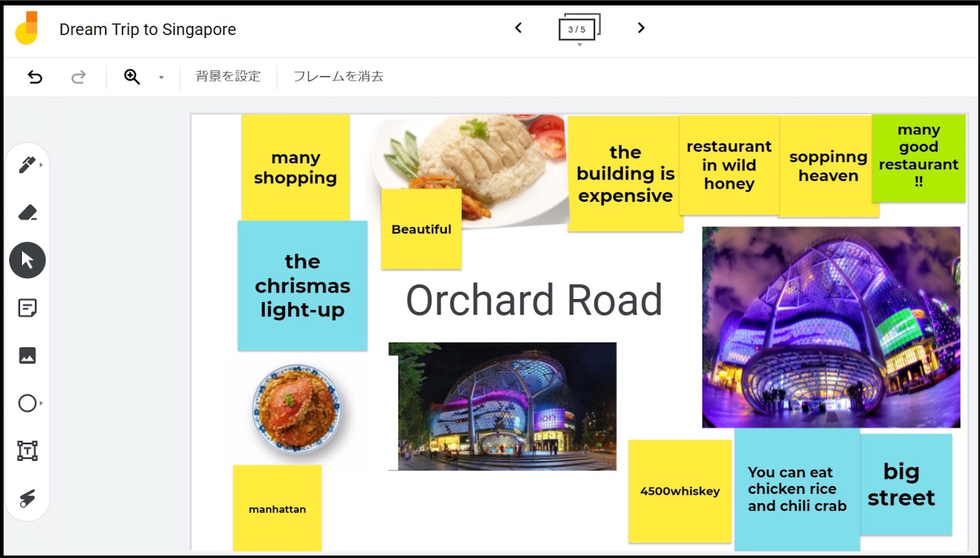Go to the next frame

pos(641,28)
